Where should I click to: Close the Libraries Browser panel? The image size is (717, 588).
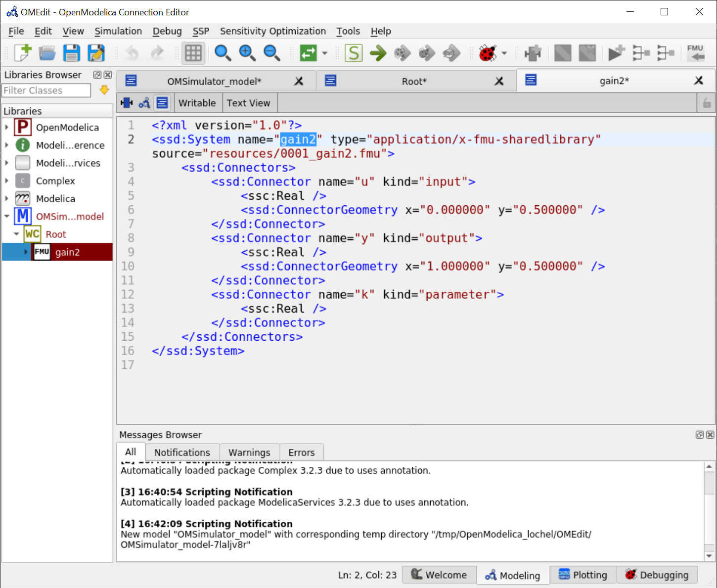click(107, 75)
